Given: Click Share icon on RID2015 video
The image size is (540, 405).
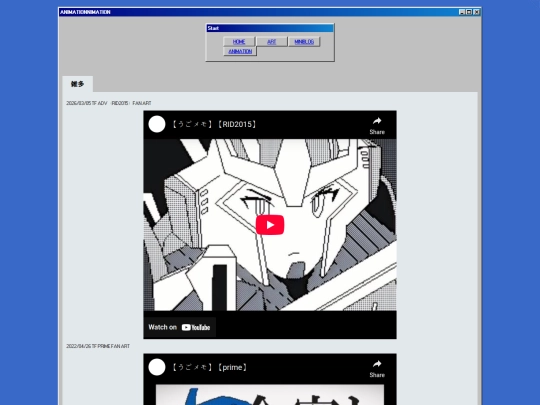Looking at the screenshot, I should point(377,125).
